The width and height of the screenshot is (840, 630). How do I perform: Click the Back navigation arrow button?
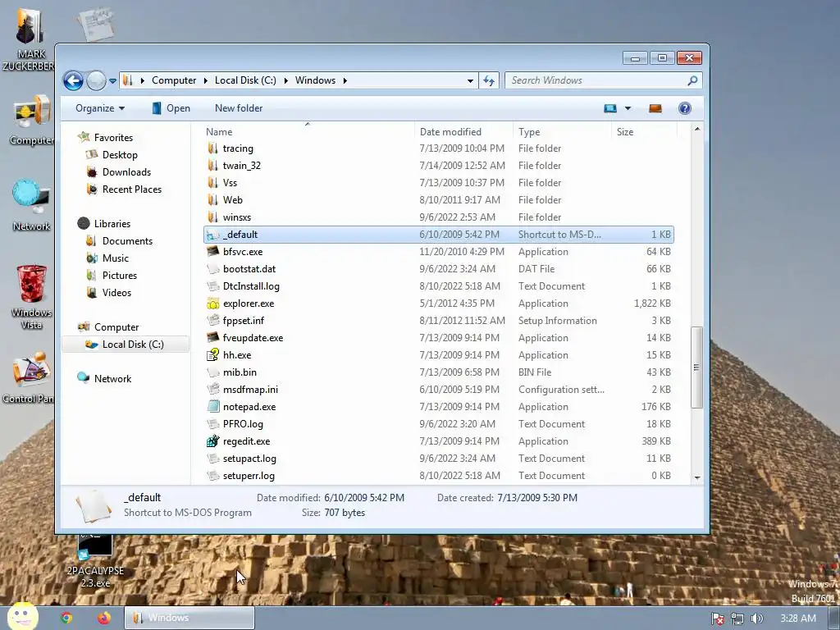tap(73, 81)
